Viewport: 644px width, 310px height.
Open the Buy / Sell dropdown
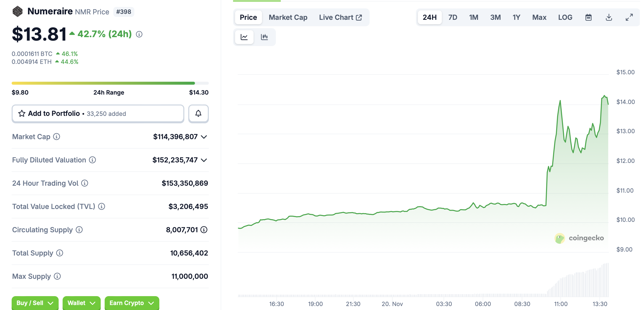35,303
